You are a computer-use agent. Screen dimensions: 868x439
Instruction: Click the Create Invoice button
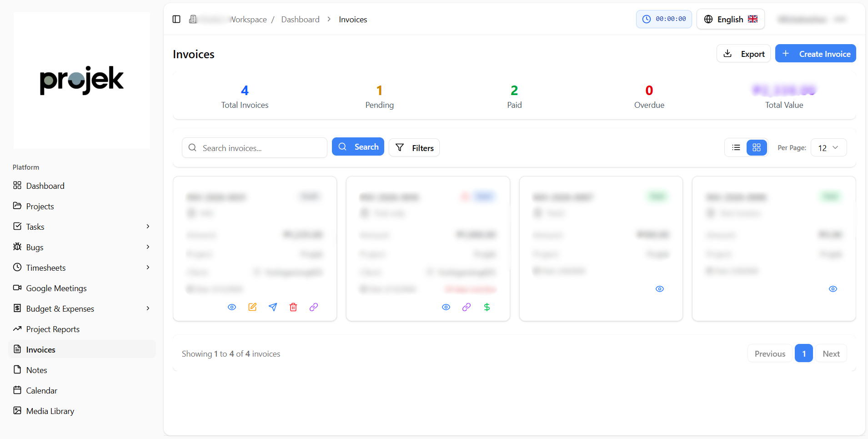tap(815, 54)
